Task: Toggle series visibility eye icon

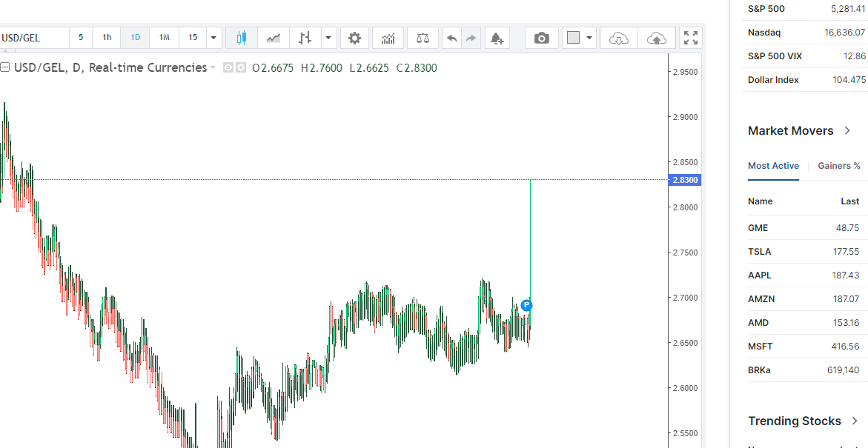Action: coord(228,68)
